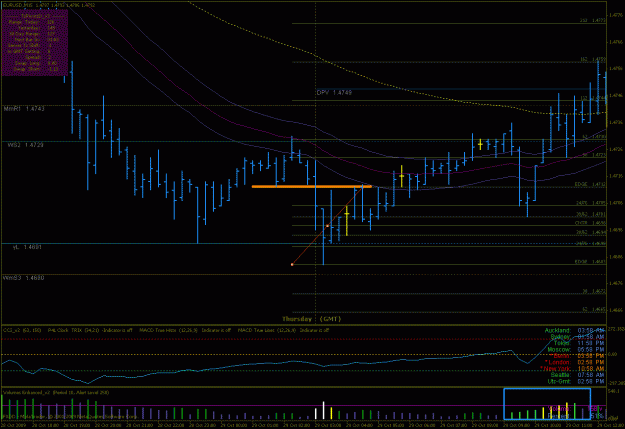Click the DPV 1.4749 pivot label
Viewport: 625px width, 429px height.
pos(334,92)
